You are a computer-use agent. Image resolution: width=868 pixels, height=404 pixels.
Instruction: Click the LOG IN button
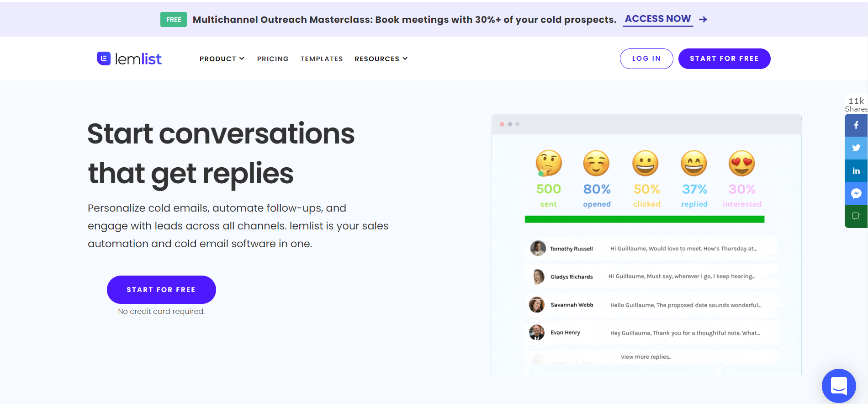[x=646, y=58]
